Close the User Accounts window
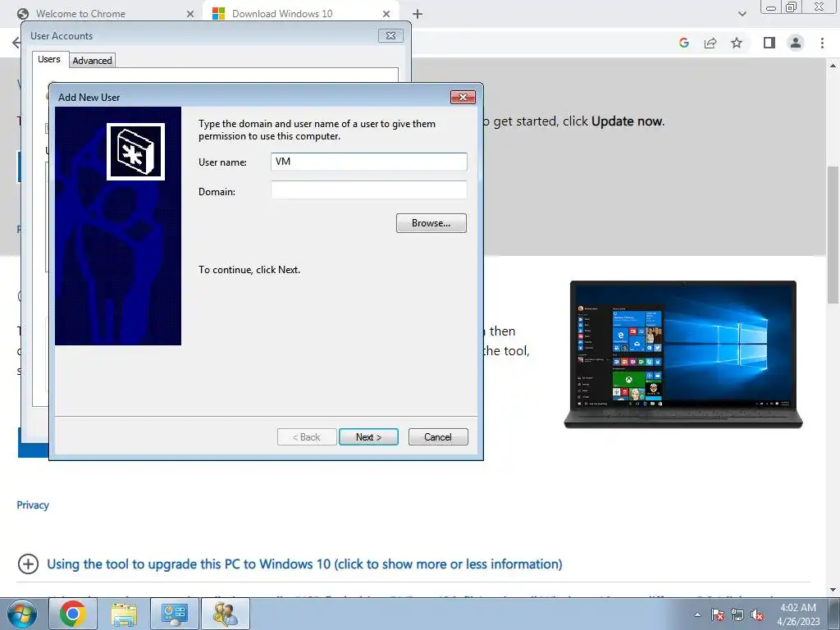The height and width of the screenshot is (630, 840). (x=390, y=36)
